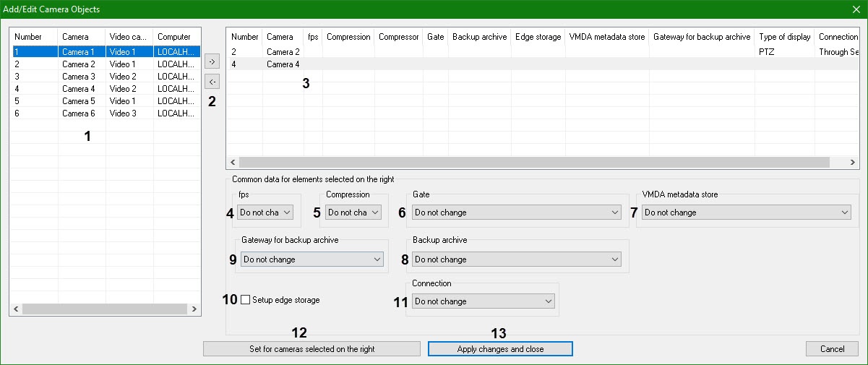Click the Cancel button
This screenshot has width=868, height=365.
point(832,349)
